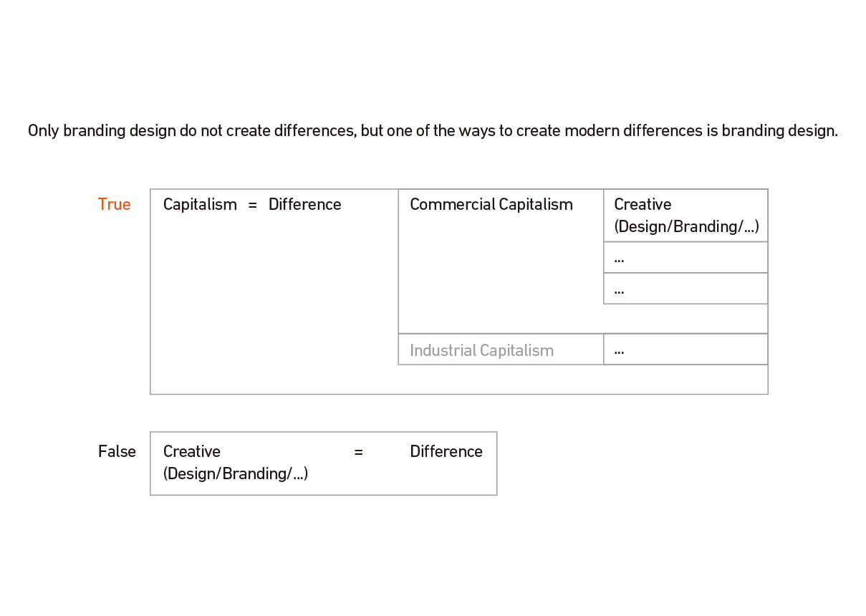Click "Creative" in the top-right True cell
The image size is (866, 616).
click(643, 205)
